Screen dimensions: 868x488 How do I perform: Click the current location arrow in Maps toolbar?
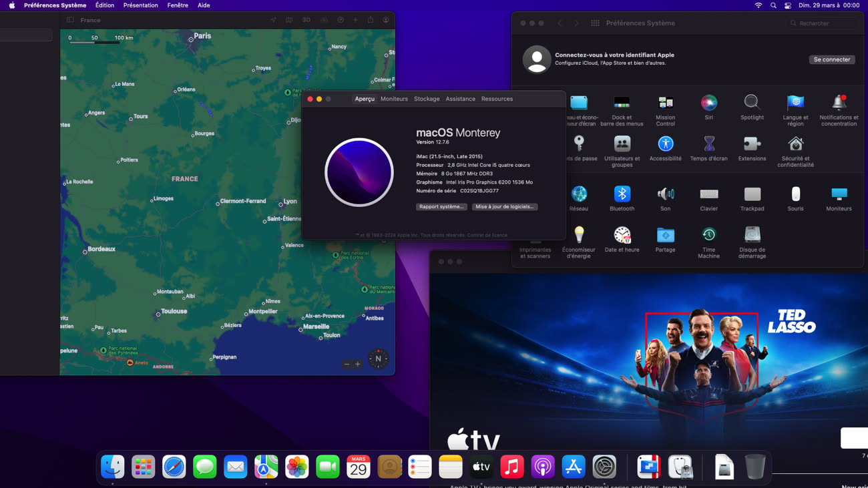(273, 20)
